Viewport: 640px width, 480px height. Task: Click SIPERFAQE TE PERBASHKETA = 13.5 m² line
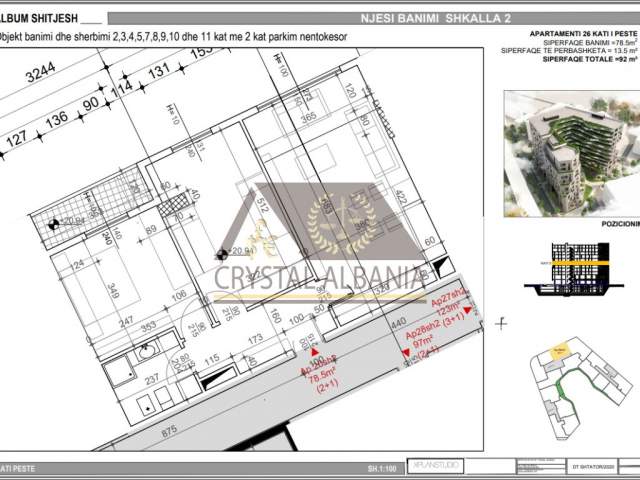[x=569, y=51]
